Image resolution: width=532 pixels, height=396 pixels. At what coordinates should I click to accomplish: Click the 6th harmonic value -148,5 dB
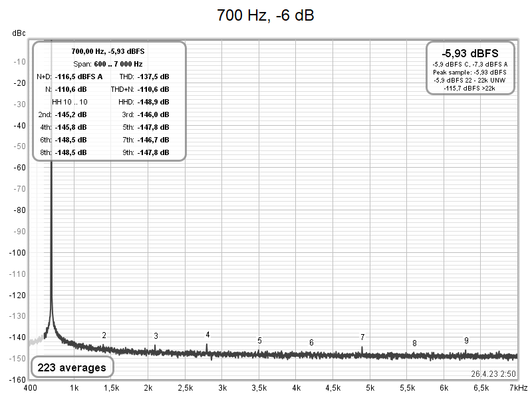(x=71, y=140)
